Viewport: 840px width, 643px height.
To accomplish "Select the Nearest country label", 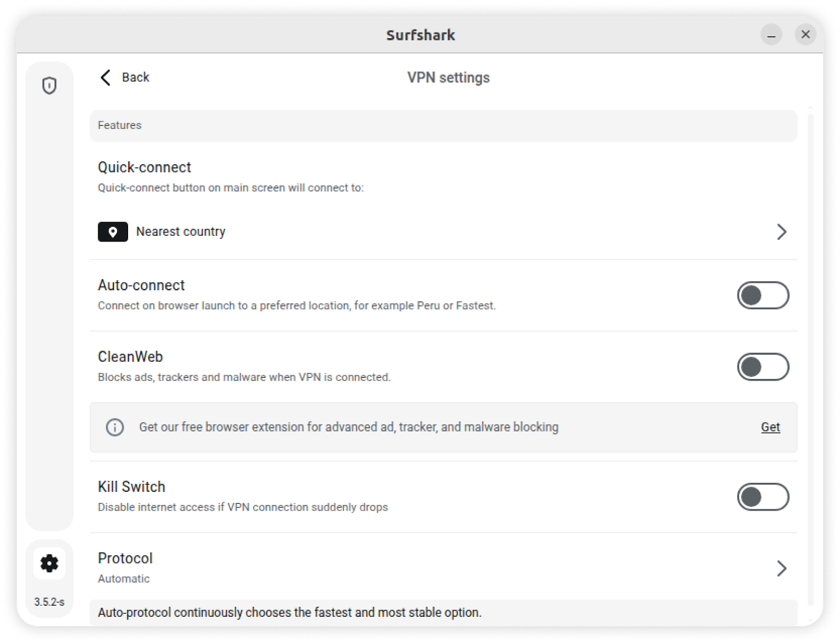I will coord(181,232).
